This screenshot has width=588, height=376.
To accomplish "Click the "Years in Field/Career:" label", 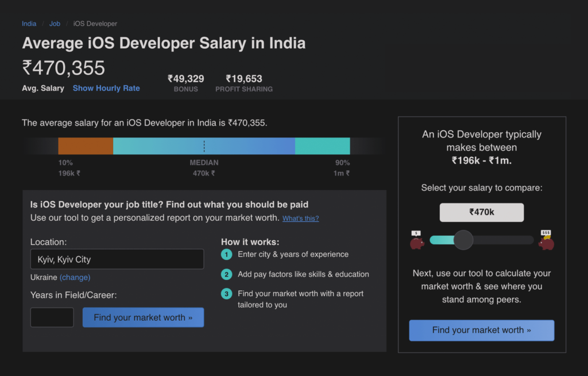I will (x=73, y=296).
